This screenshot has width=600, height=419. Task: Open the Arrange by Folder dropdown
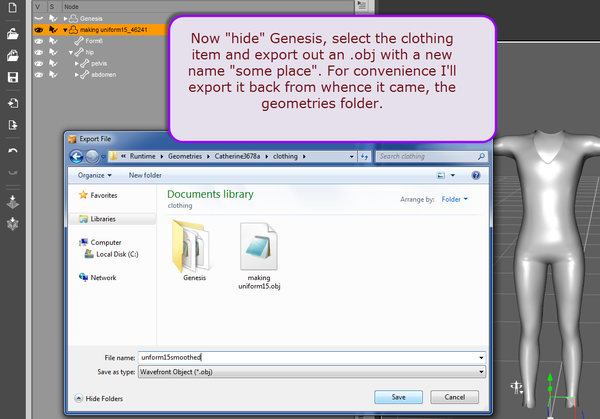(455, 199)
